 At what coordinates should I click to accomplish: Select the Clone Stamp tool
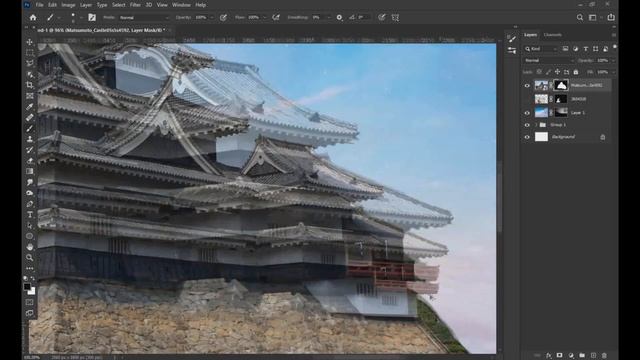(30, 139)
